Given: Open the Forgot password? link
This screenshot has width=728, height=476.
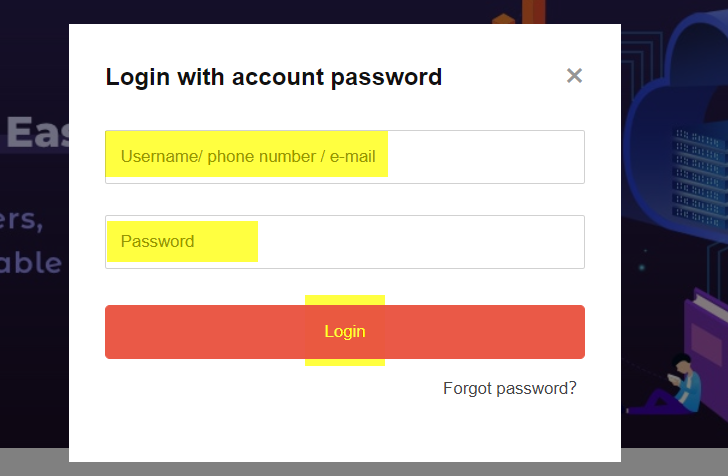Looking at the screenshot, I should point(509,388).
